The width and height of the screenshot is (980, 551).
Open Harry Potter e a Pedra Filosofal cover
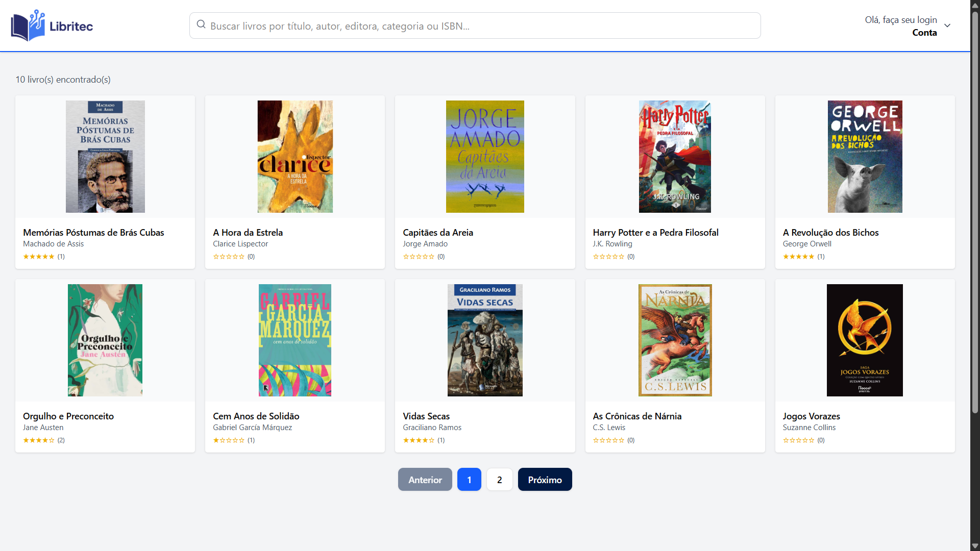[x=675, y=157]
